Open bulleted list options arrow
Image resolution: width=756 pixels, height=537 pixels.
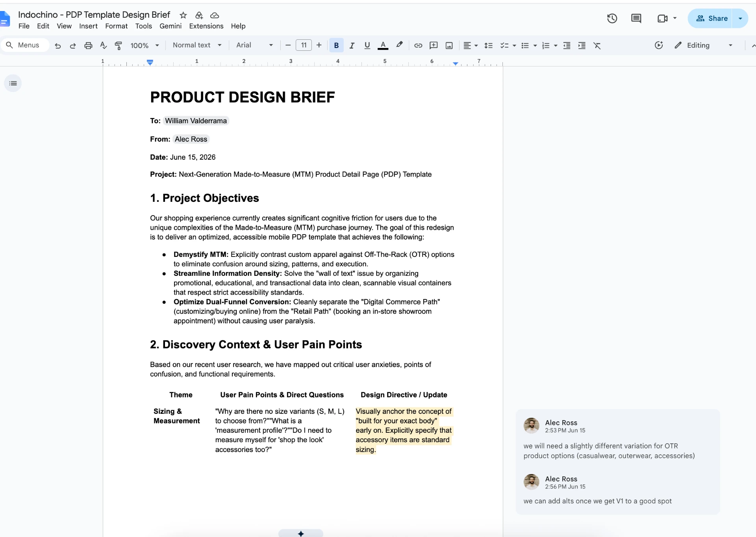pos(535,46)
